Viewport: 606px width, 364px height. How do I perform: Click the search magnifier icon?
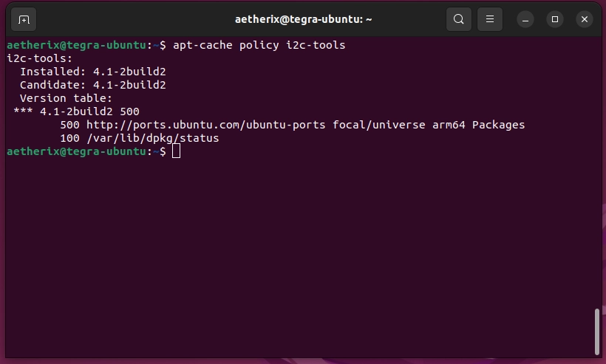click(x=459, y=19)
